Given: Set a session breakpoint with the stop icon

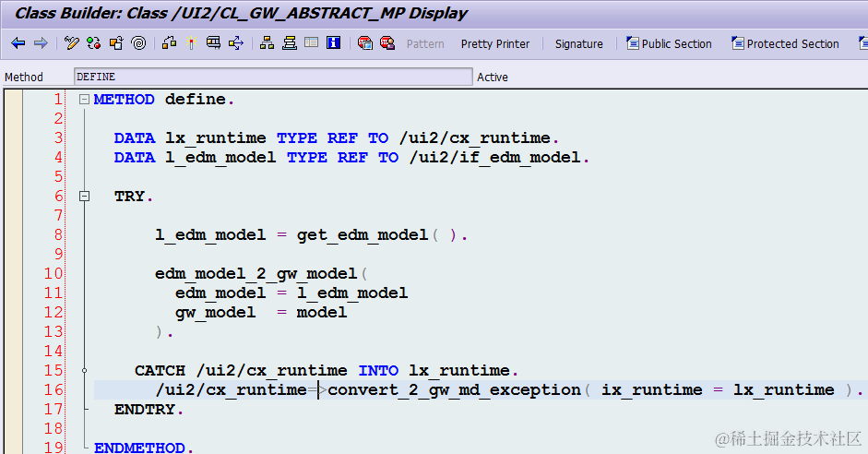Looking at the screenshot, I should tap(364, 43).
